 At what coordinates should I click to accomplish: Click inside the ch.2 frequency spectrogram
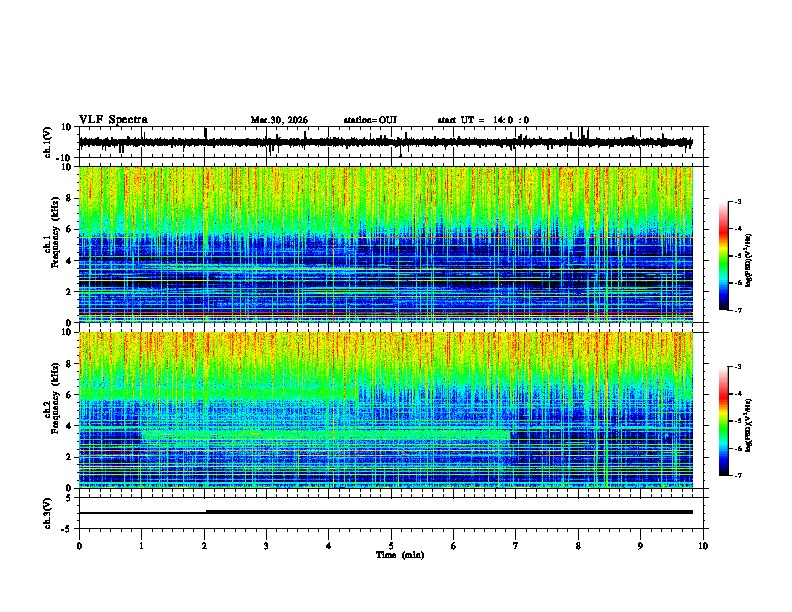(x=386, y=410)
